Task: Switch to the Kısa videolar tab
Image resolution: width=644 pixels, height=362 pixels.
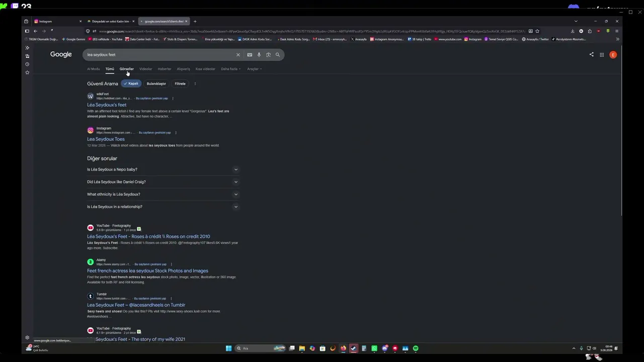Action: pos(205,69)
